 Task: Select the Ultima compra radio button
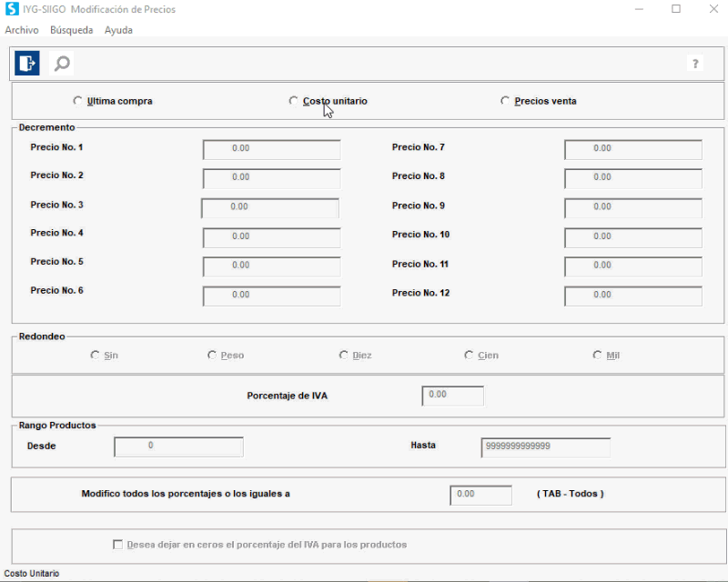78,101
